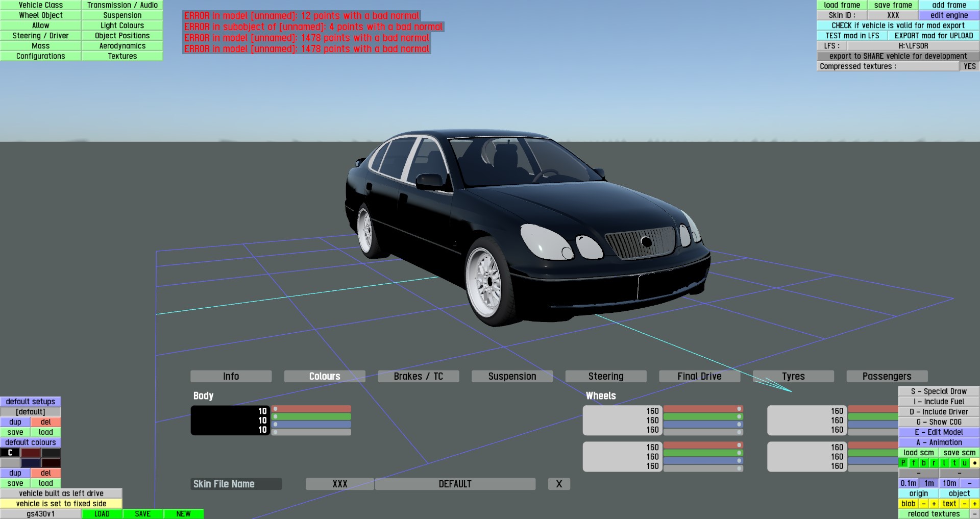980x519 pixels.
Task: Switch to the top view 't' button
Action: 954,463
